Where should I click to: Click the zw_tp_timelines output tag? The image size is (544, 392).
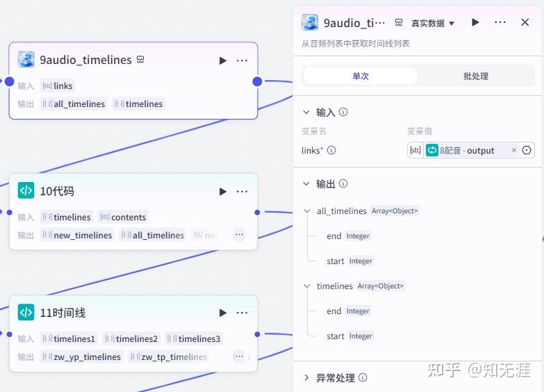[x=169, y=357]
